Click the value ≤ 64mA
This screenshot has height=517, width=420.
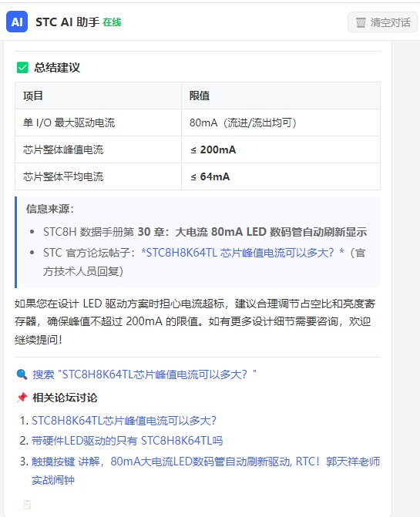(x=210, y=176)
